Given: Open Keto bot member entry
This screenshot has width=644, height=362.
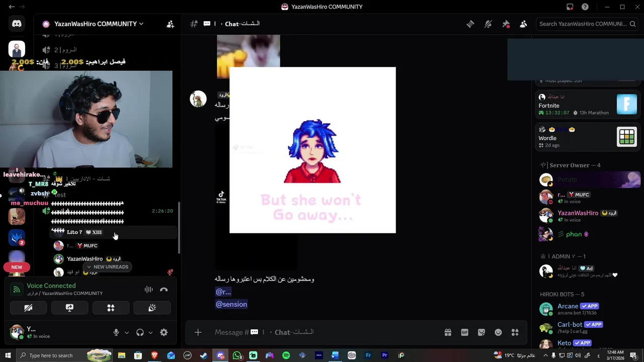Looking at the screenshot, I should tap(590, 344).
